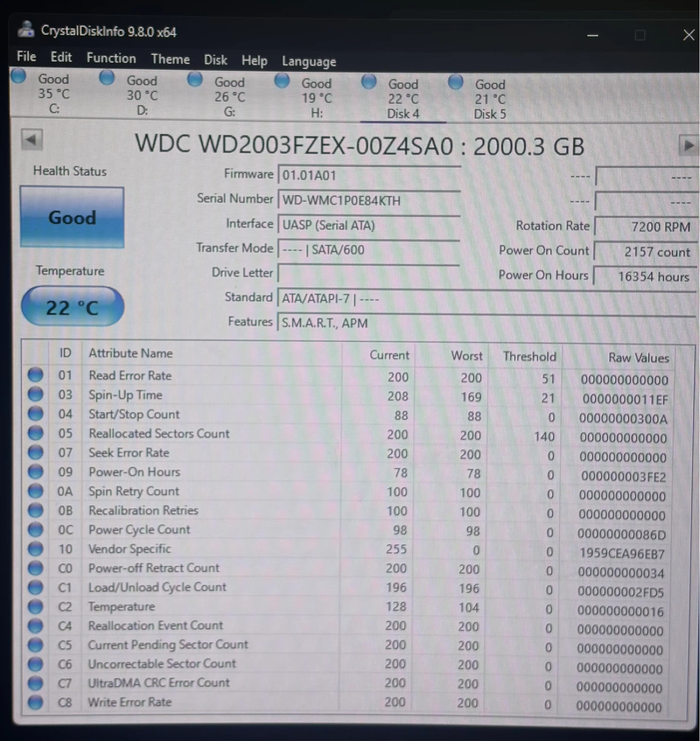Click the Threshold column header
Viewport: 700px width, 741px height.
(530, 357)
